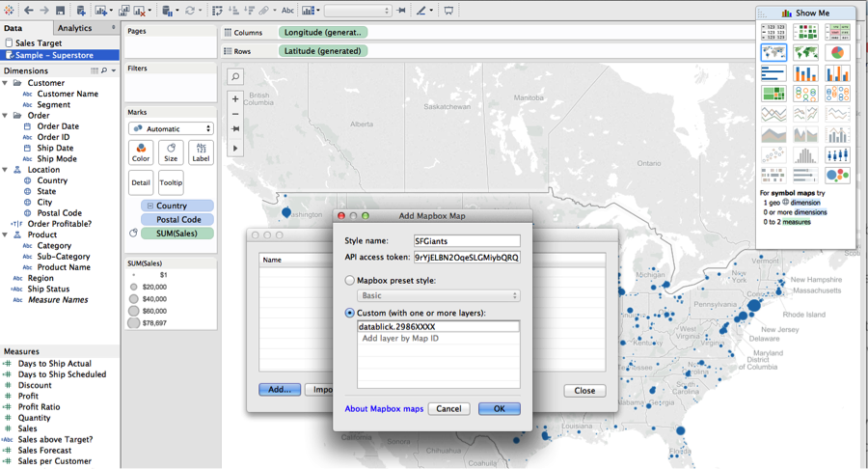
Task: Click the OK button in Mapbox dialog
Action: (499, 409)
